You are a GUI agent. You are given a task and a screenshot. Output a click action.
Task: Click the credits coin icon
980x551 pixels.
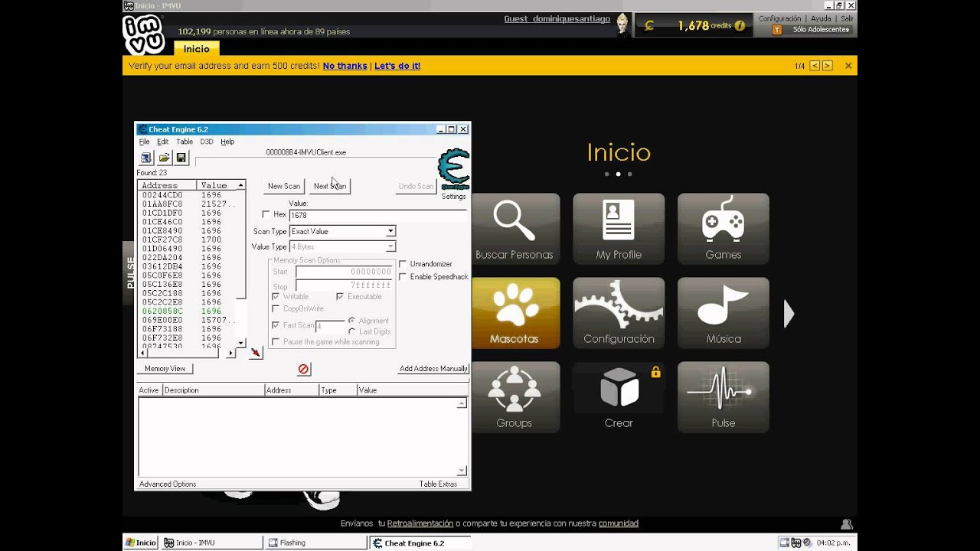[x=649, y=25]
